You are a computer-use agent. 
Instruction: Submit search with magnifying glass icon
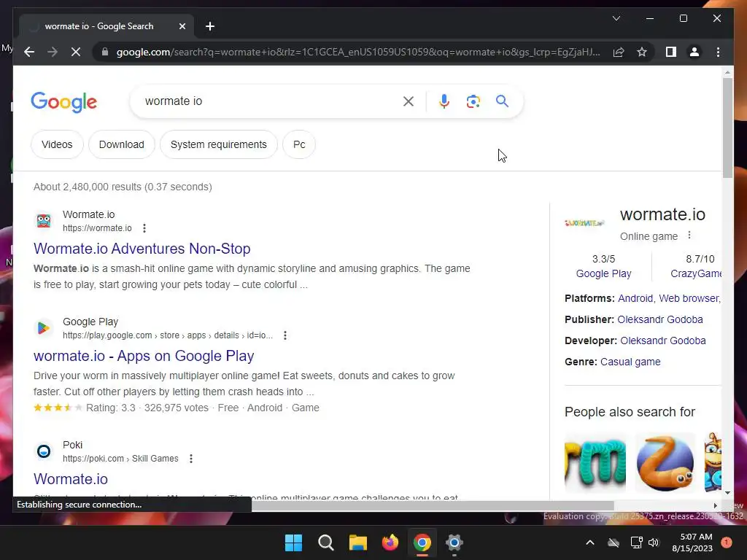pyautogui.click(x=502, y=101)
